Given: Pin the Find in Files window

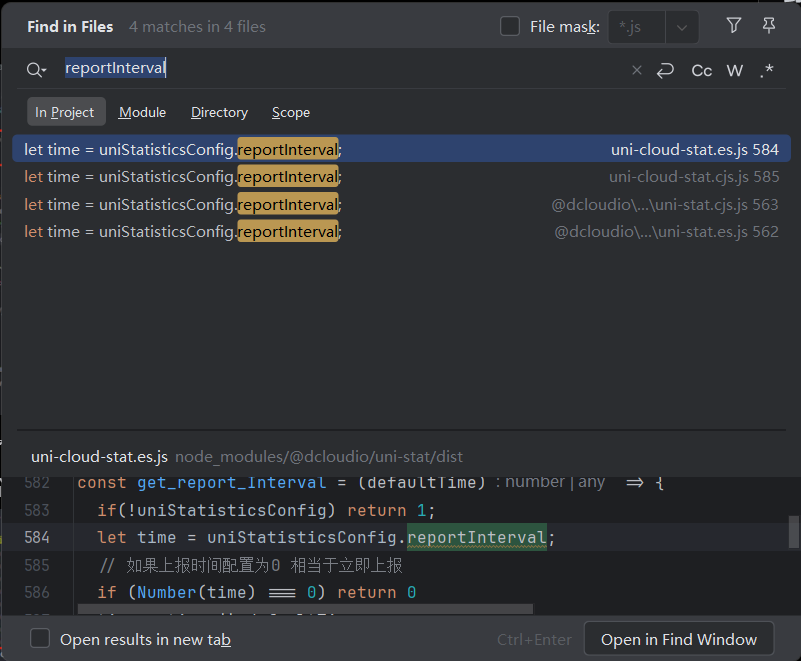Looking at the screenshot, I should coord(769,27).
